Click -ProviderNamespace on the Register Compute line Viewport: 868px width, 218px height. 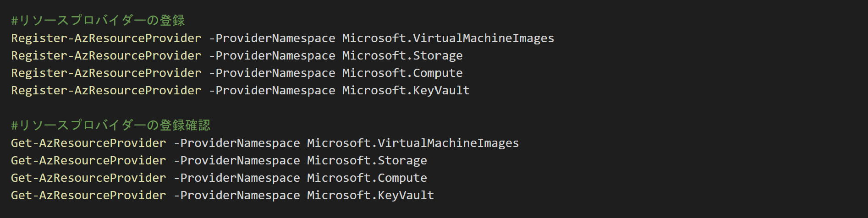[272, 73]
